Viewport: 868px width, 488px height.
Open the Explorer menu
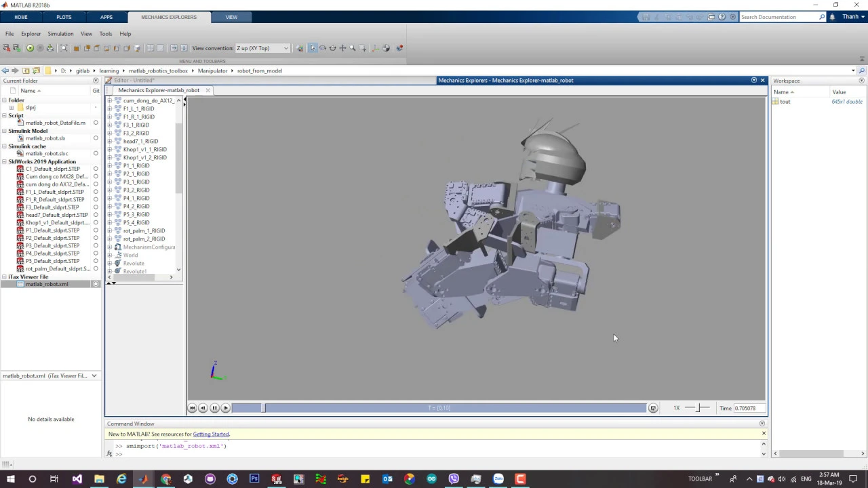31,33
